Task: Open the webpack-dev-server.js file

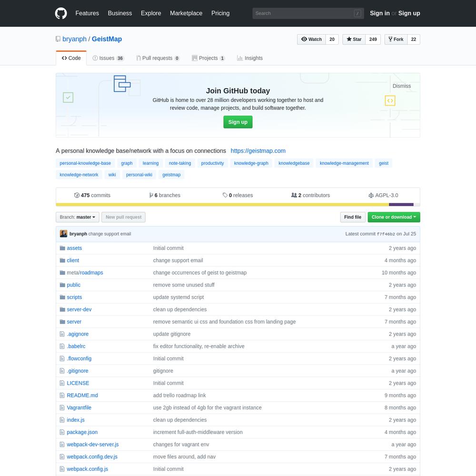Action: coord(93,445)
